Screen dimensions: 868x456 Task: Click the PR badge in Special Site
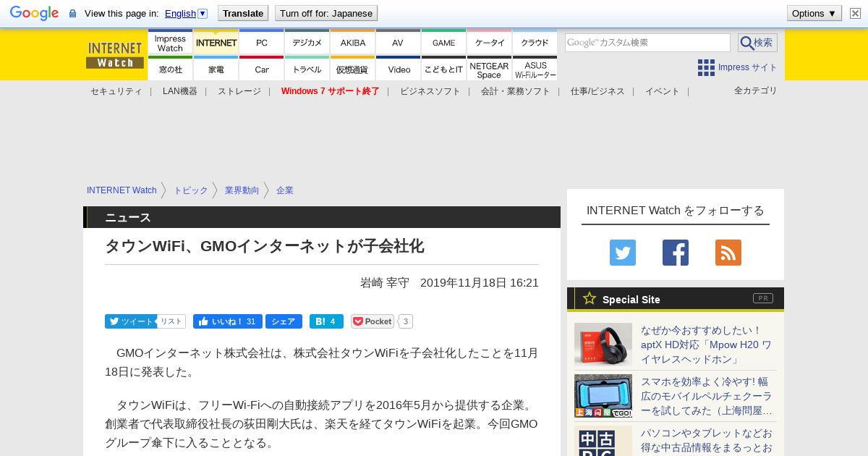[763, 298]
